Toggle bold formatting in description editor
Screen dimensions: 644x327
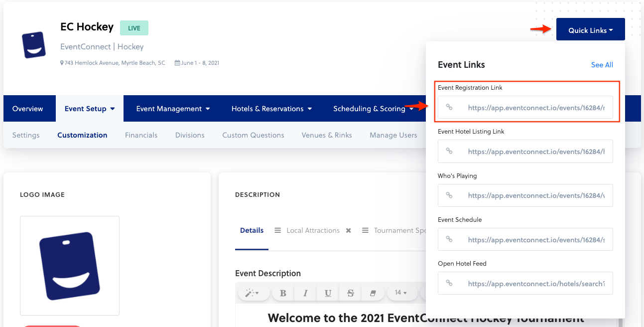283,293
